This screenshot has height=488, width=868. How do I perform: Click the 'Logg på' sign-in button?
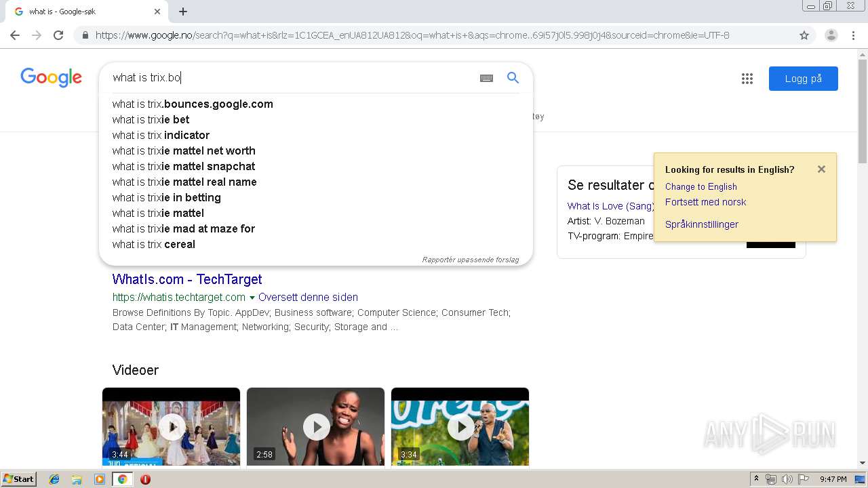pos(804,79)
